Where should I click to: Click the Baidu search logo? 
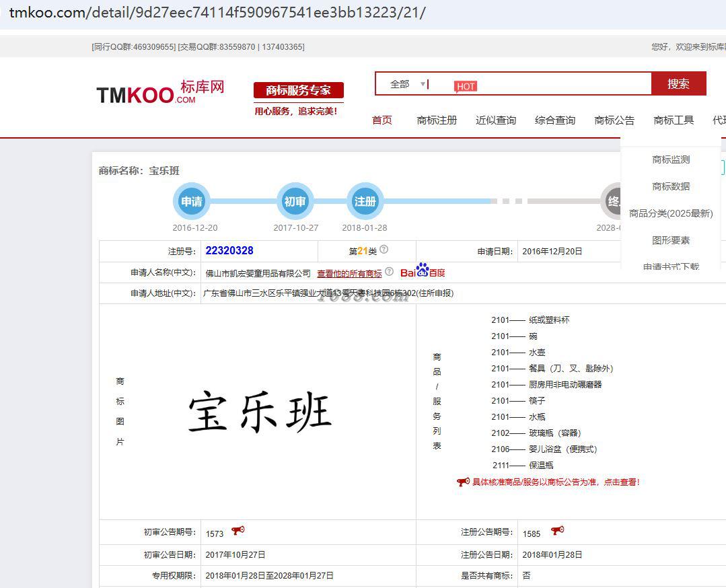pyautogui.click(x=423, y=270)
